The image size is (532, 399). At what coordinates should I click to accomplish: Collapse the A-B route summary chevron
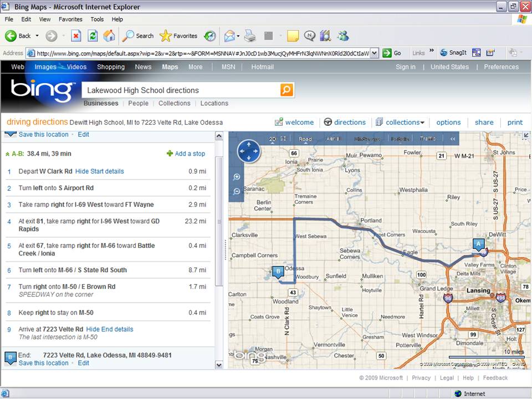(7, 154)
